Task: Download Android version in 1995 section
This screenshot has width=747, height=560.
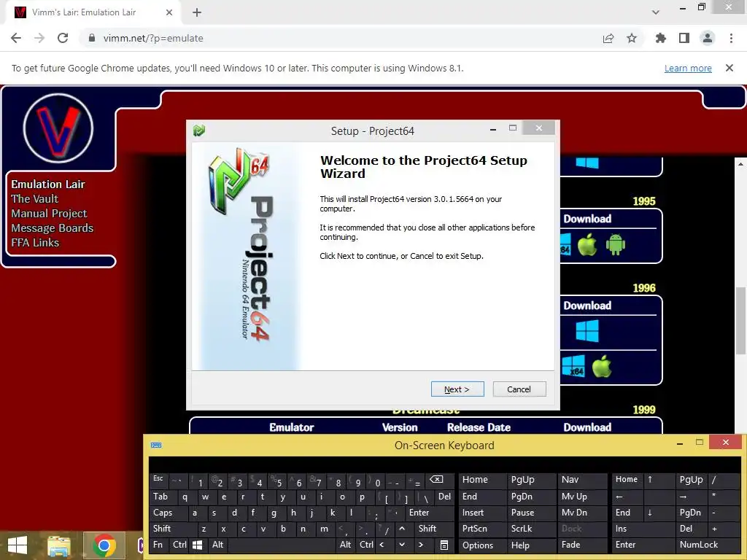Action: pos(616,245)
